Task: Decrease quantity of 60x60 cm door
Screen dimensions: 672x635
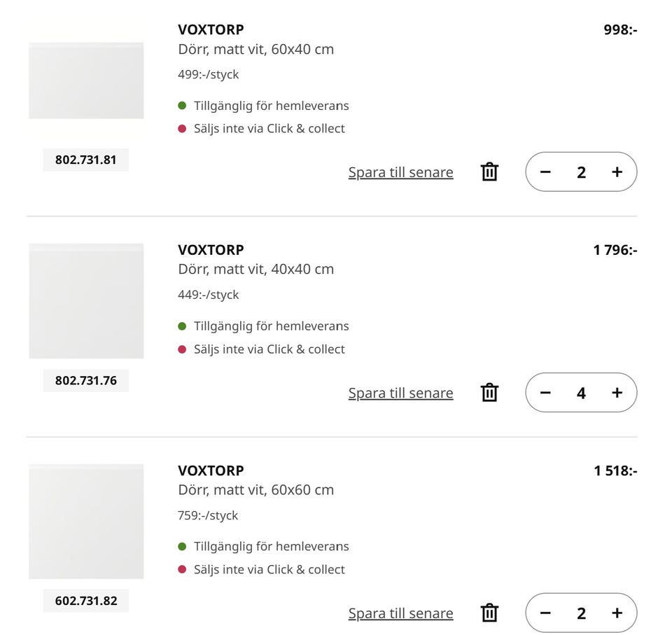Action: click(546, 613)
